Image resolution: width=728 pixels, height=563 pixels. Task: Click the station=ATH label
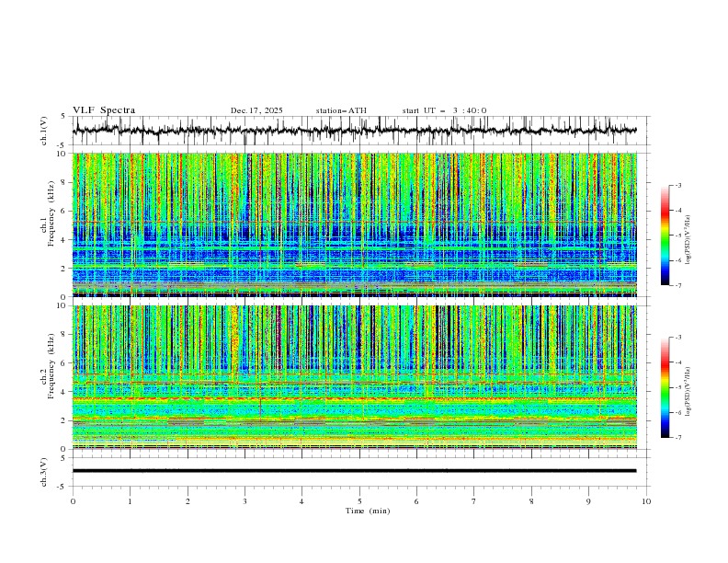[341, 110]
